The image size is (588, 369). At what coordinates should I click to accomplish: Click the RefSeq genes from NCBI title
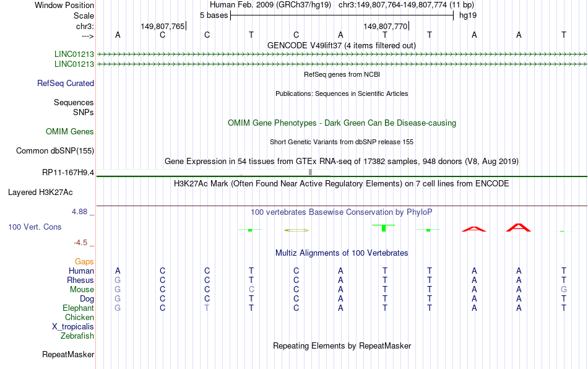(342, 75)
